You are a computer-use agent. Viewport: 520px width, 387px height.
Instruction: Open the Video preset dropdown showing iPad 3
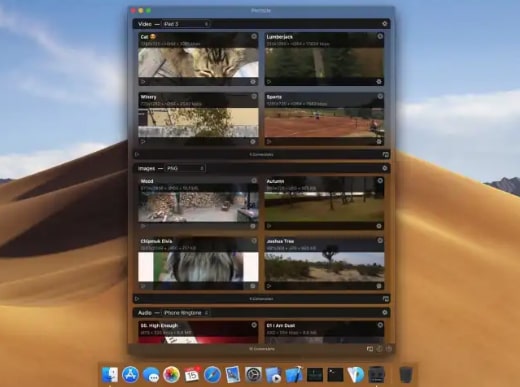[186, 24]
